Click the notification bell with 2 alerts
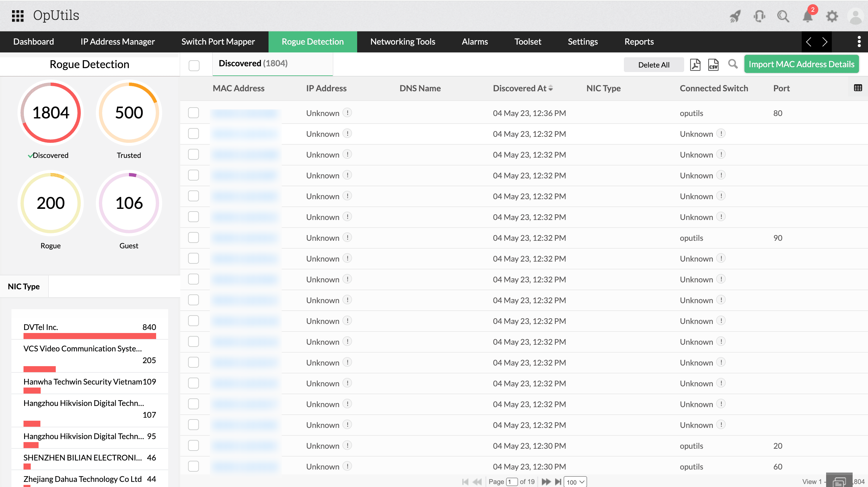Screen dimensions: 868x487 tap(807, 16)
